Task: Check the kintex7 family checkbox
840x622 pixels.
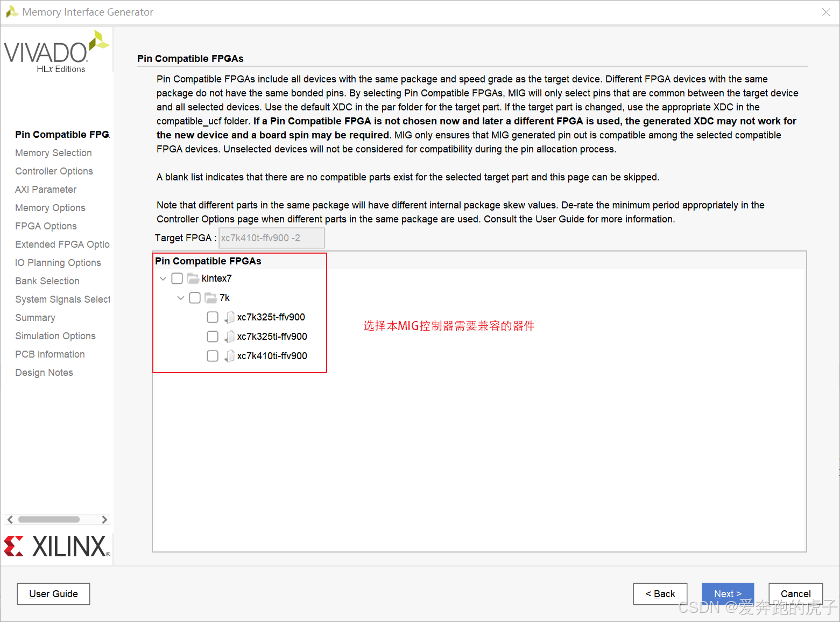Action: (177, 278)
